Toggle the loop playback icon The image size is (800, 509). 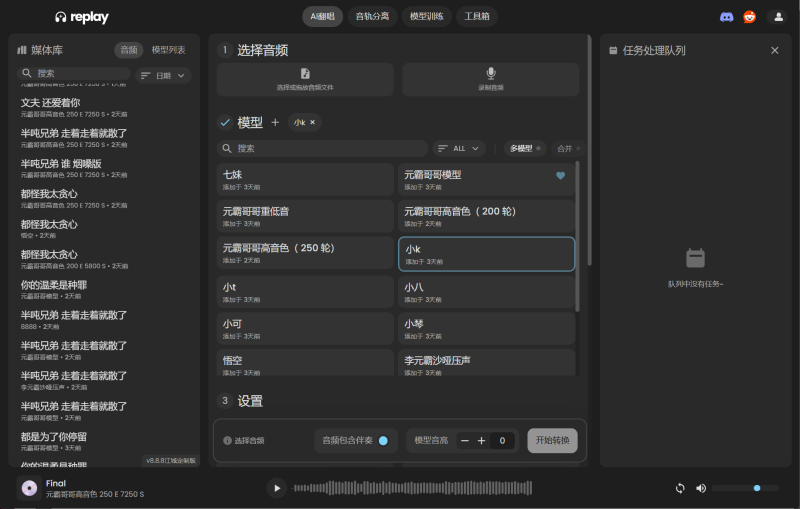pyautogui.click(x=680, y=488)
